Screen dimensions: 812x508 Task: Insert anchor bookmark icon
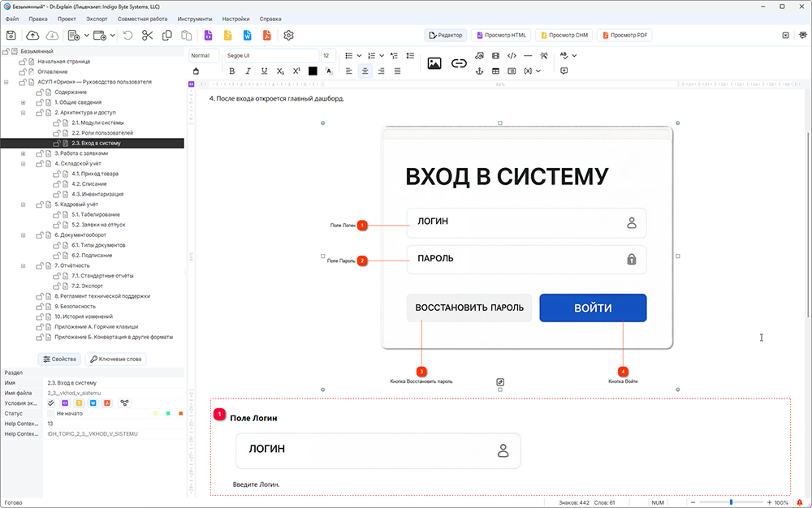pos(480,71)
